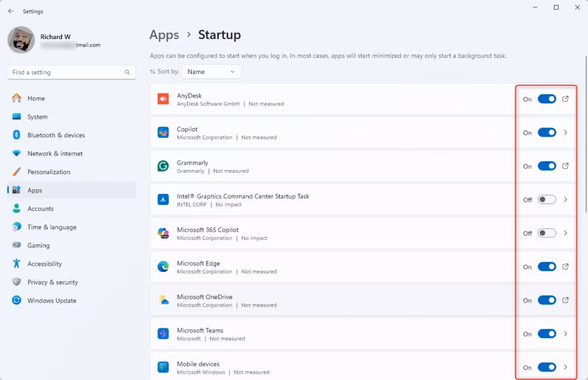Click the Microsoft Edge app icon

[x=163, y=266]
